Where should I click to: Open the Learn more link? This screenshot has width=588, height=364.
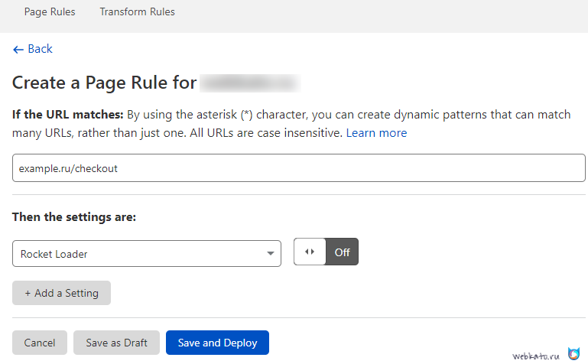[376, 133]
